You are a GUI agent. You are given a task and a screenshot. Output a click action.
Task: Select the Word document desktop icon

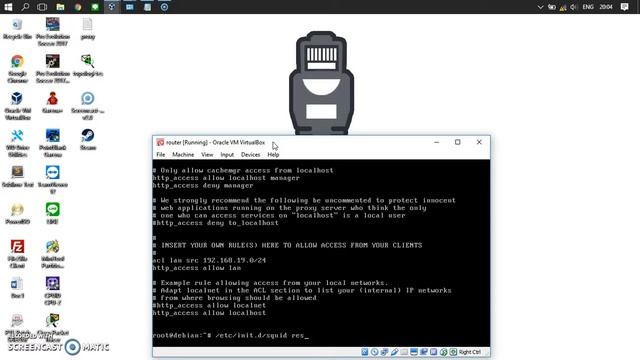(x=17, y=287)
